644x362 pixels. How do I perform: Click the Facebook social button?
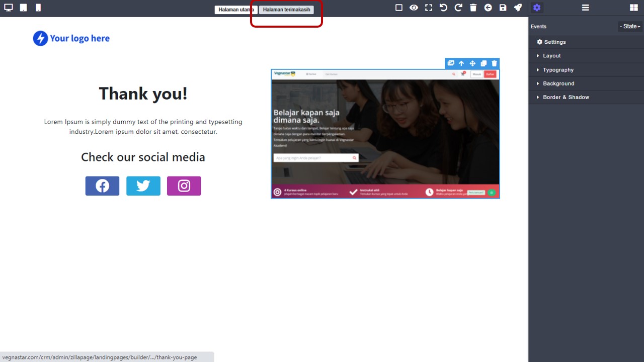102,186
